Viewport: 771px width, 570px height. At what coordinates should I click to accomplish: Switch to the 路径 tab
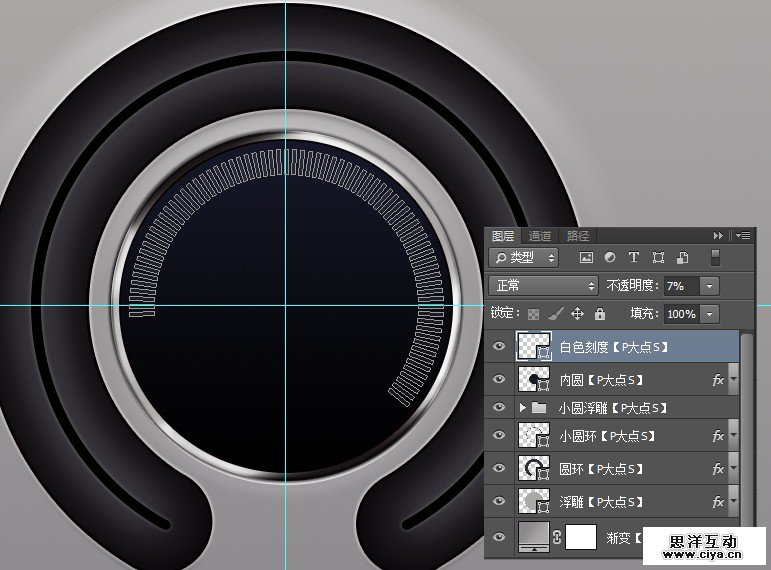coord(578,236)
